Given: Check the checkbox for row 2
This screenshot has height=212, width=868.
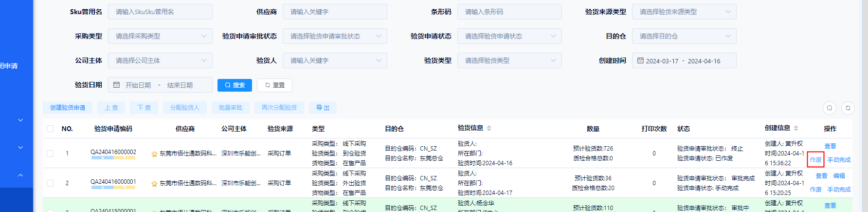Looking at the screenshot, I should (50, 183).
